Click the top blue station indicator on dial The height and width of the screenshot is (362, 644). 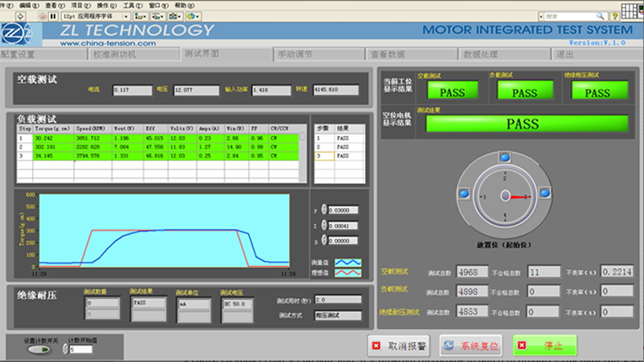tap(504, 156)
